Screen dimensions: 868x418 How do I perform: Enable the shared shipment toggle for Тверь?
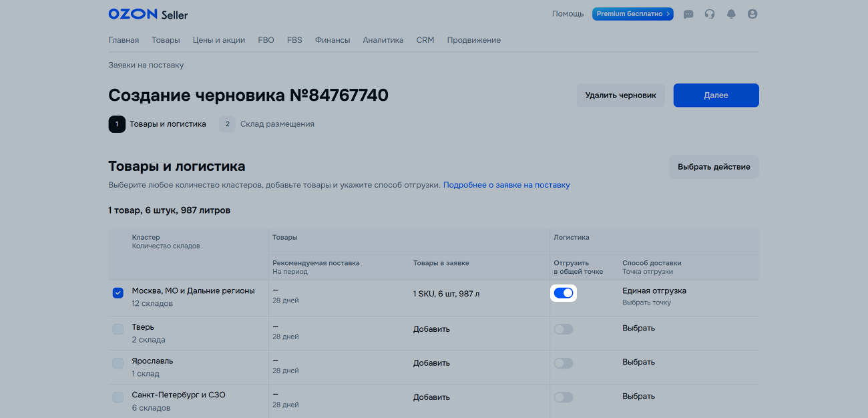point(564,329)
